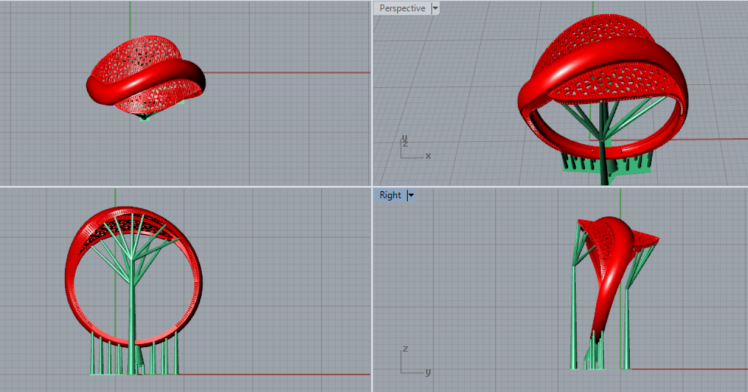
Task: Select green support base plate in Perspective viewport
Action: click(x=606, y=165)
